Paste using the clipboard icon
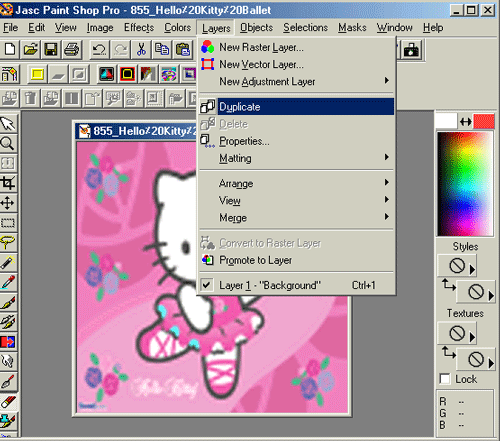The height and width of the screenshot is (441, 500). pos(183,50)
